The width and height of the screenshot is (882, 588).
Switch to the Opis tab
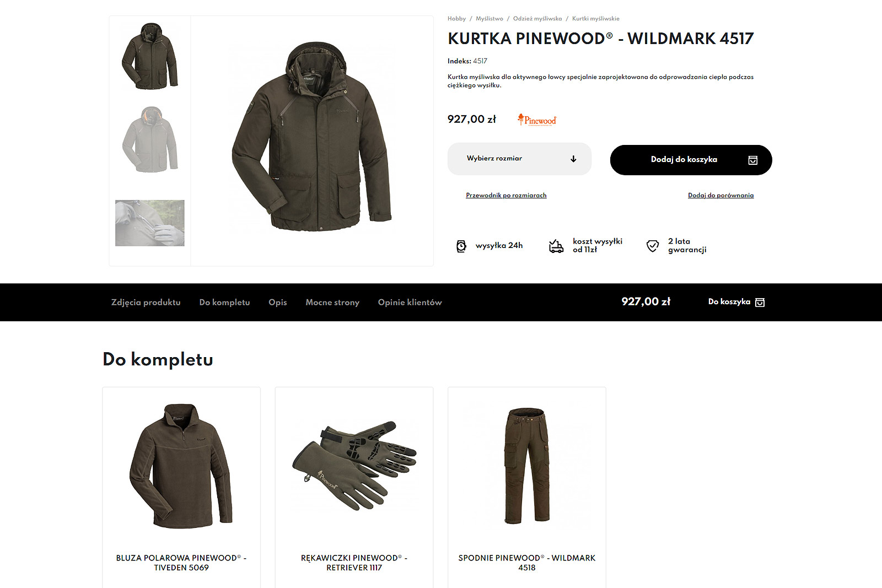(x=278, y=302)
